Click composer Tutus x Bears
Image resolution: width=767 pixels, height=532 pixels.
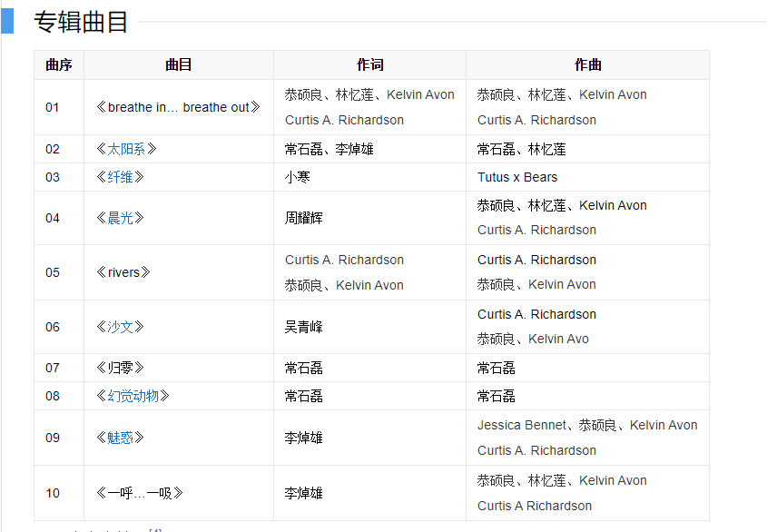pos(517,177)
